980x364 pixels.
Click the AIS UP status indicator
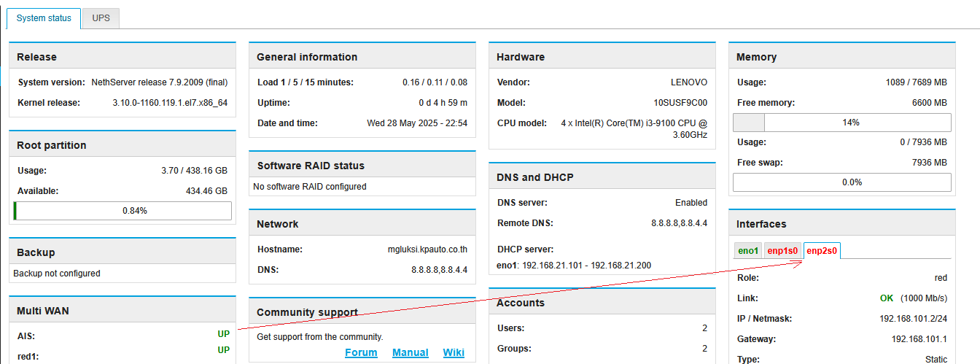223,334
